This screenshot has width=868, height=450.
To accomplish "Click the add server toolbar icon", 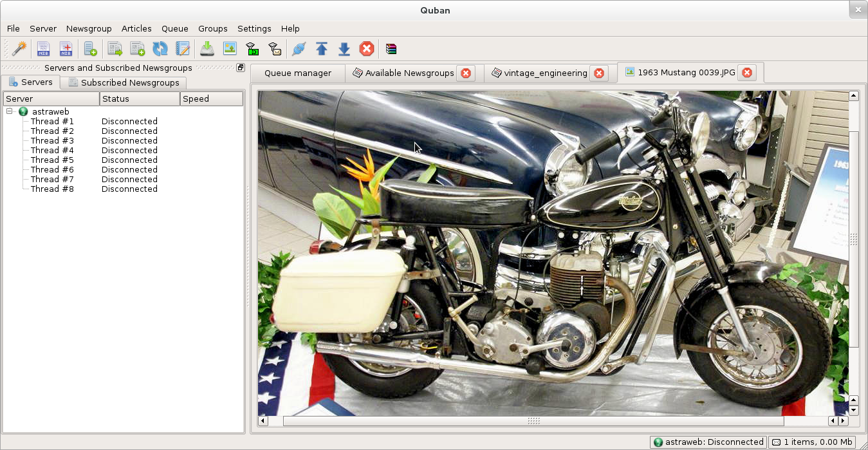I will tap(91, 48).
